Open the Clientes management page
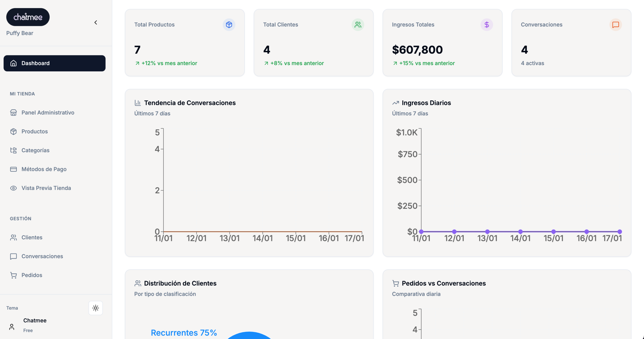The width and height of the screenshot is (644, 339). click(x=32, y=237)
